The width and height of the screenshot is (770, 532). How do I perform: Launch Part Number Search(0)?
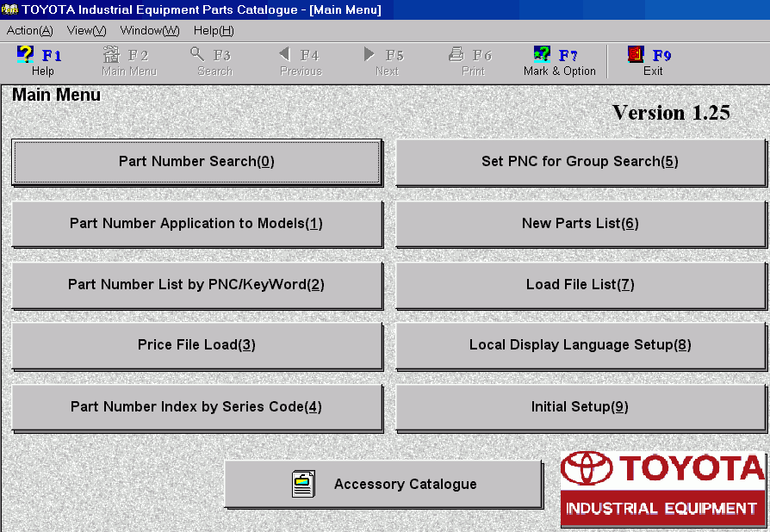pos(197,162)
